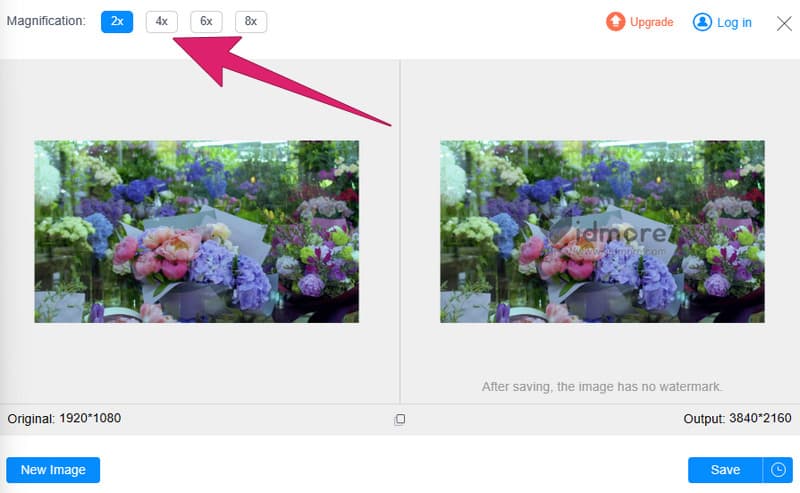Choose the 6x magnification option
The image size is (800, 493).
point(206,21)
